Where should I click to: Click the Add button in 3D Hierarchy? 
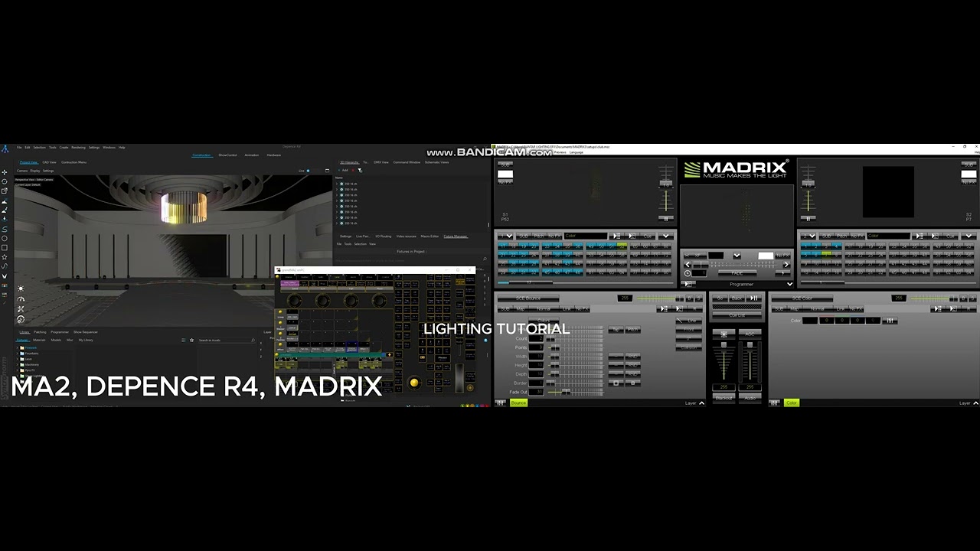click(x=345, y=170)
